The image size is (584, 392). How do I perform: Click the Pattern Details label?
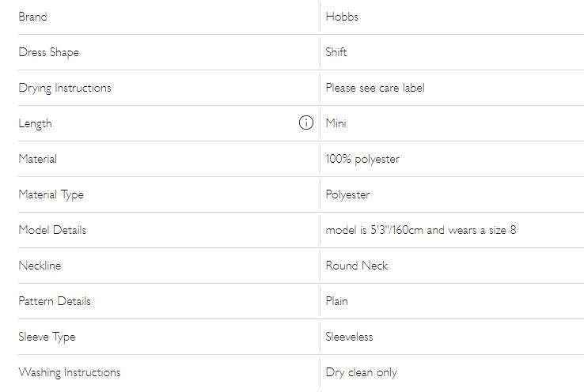(55, 301)
